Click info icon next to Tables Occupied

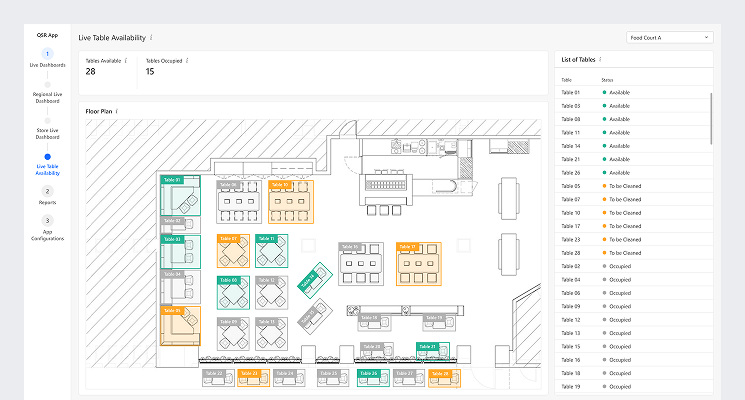tap(187, 61)
